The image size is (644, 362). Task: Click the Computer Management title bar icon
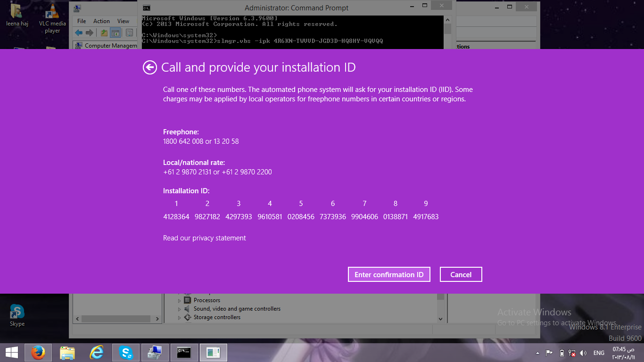(x=77, y=8)
